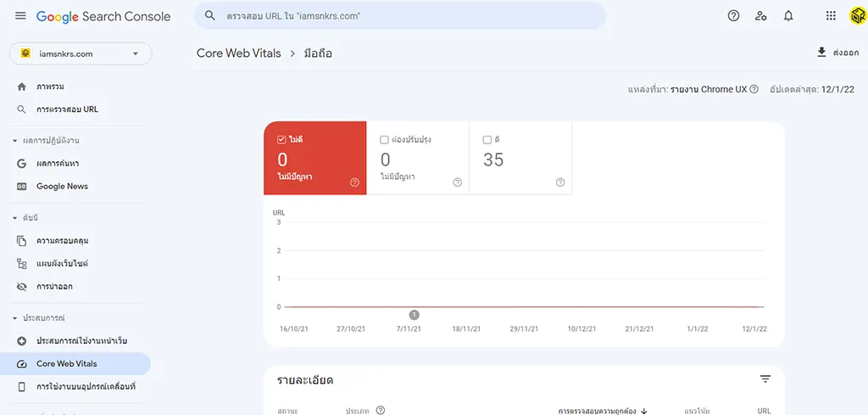
Task: Check the ต้องปรับปรุง checkbox
Action: pyautogui.click(x=384, y=140)
